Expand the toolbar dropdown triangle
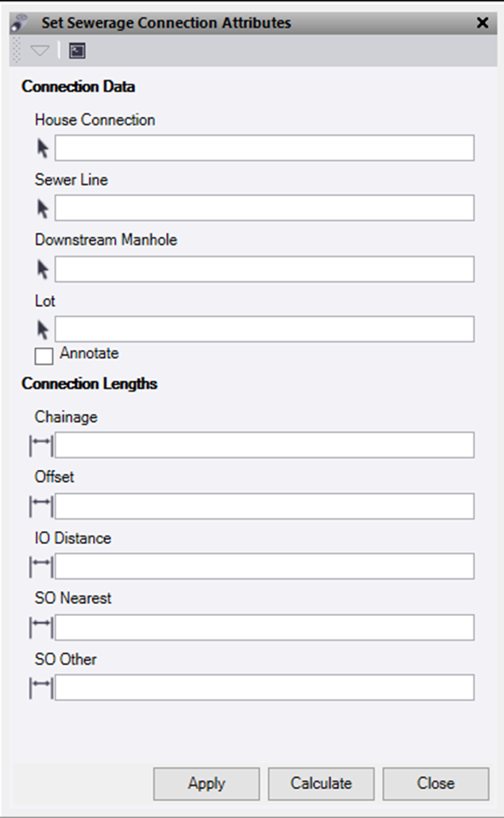Image resolution: width=504 pixels, height=818 pixels. coord(39,50)
